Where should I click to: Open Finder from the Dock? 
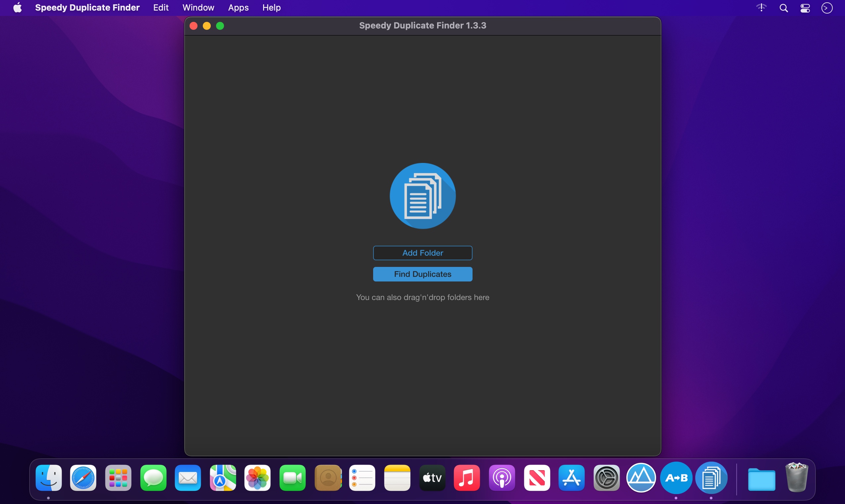click(x=49, y=478)
